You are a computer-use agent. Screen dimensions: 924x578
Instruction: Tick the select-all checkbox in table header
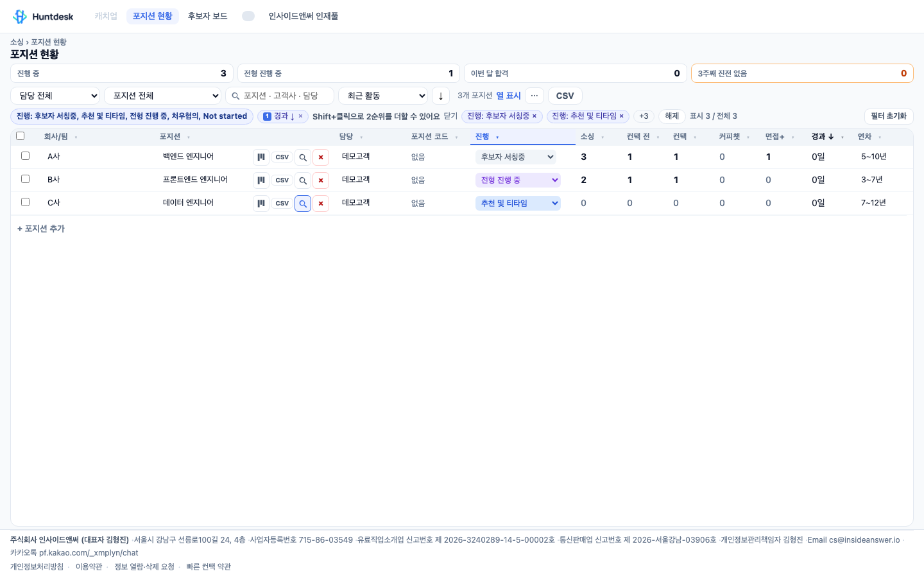point(21,136)
